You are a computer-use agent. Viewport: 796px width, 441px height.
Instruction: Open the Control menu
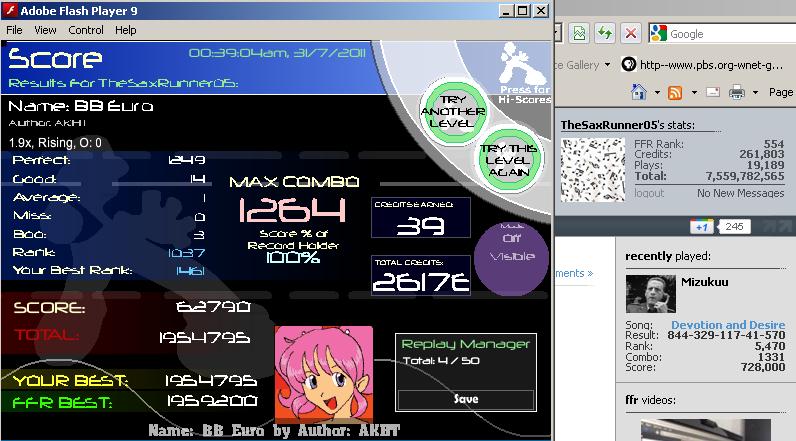86,30
